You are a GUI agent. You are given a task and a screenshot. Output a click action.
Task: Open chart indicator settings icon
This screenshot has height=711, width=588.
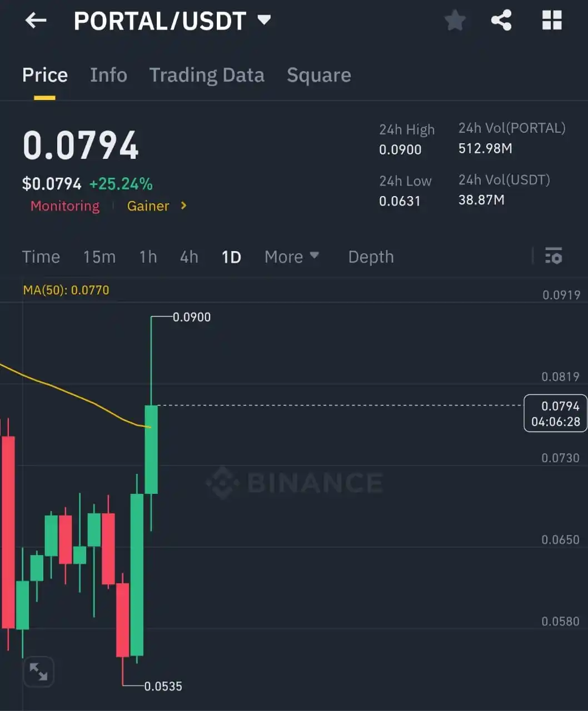click(554, 256)
